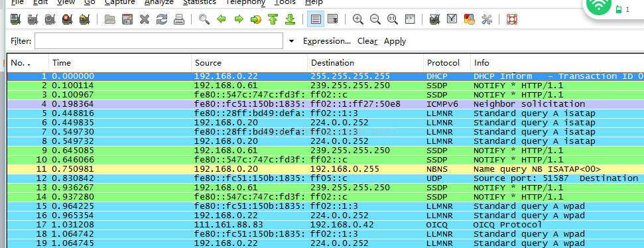Reload this capture file
644x248 pixels.
click(162, 19)
